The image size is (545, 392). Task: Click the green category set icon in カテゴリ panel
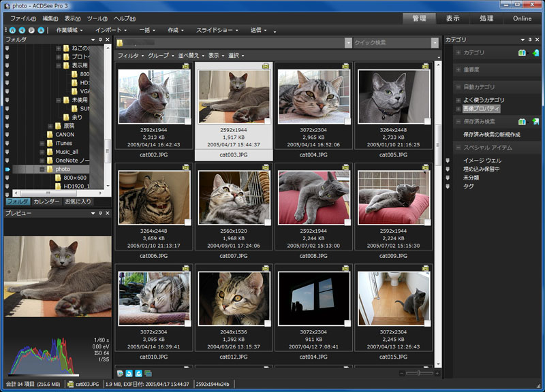[523, 52]
